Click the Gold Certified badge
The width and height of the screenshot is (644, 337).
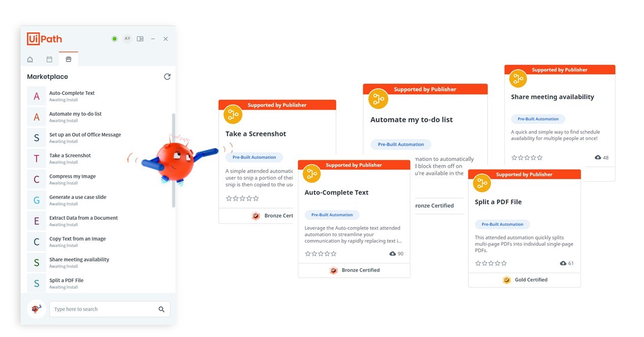pos(525,280)
